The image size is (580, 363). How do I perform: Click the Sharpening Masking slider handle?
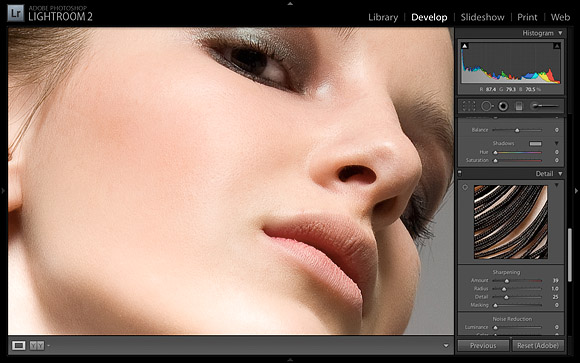(495, 305)
